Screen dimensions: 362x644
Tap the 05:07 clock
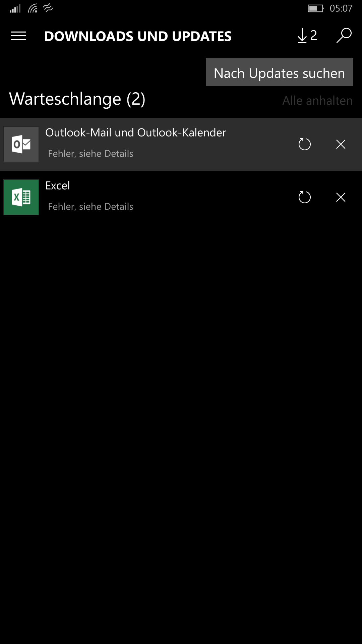341,8
